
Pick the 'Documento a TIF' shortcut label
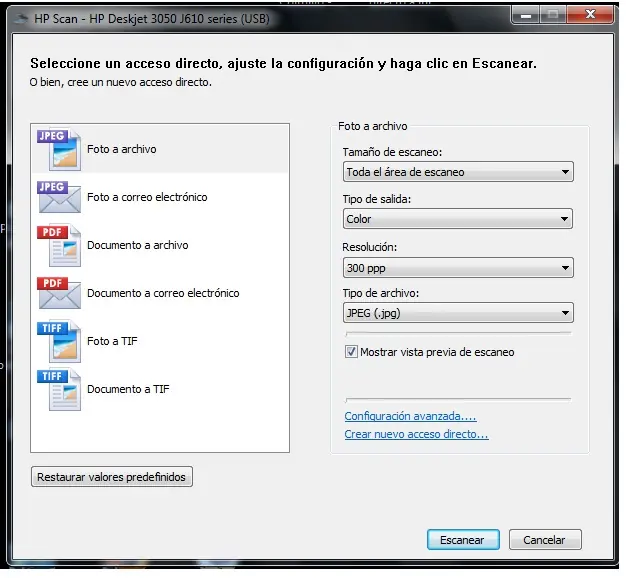click(128, 389)
